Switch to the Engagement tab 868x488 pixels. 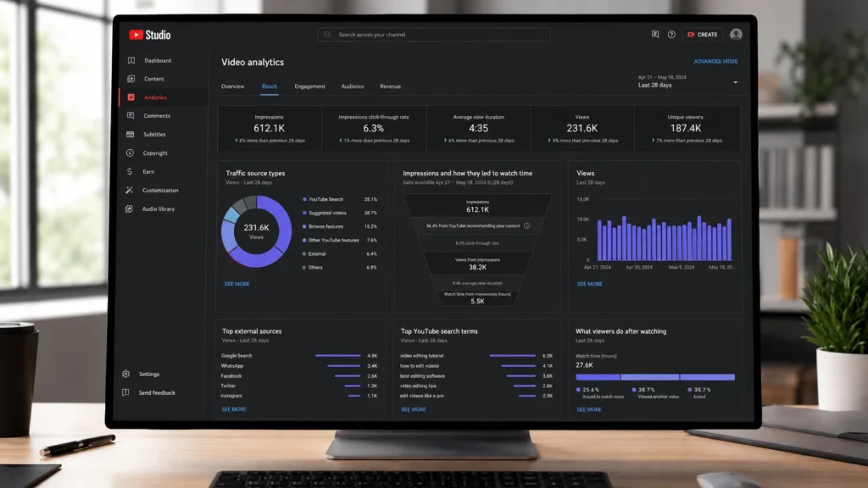(x=310, y=86)
